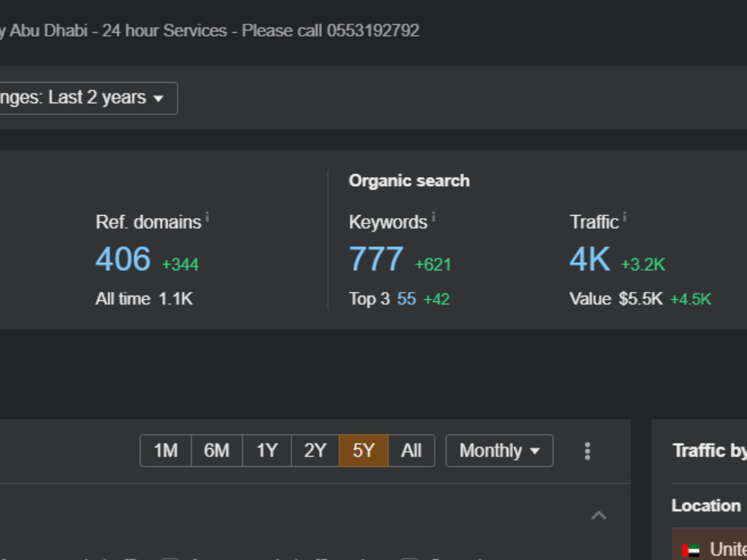Click the Organic search heading
The width and height of the screenshot is (747, 560).
[409, 181]
